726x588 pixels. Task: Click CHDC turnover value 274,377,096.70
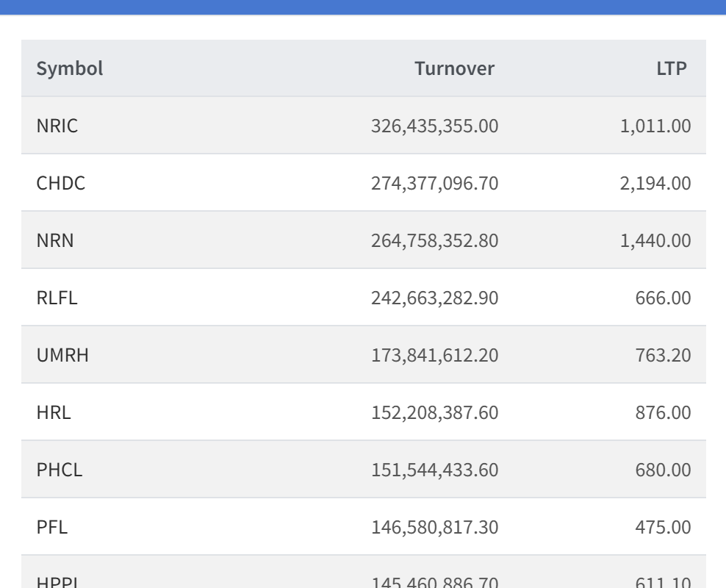pos(435,184)
